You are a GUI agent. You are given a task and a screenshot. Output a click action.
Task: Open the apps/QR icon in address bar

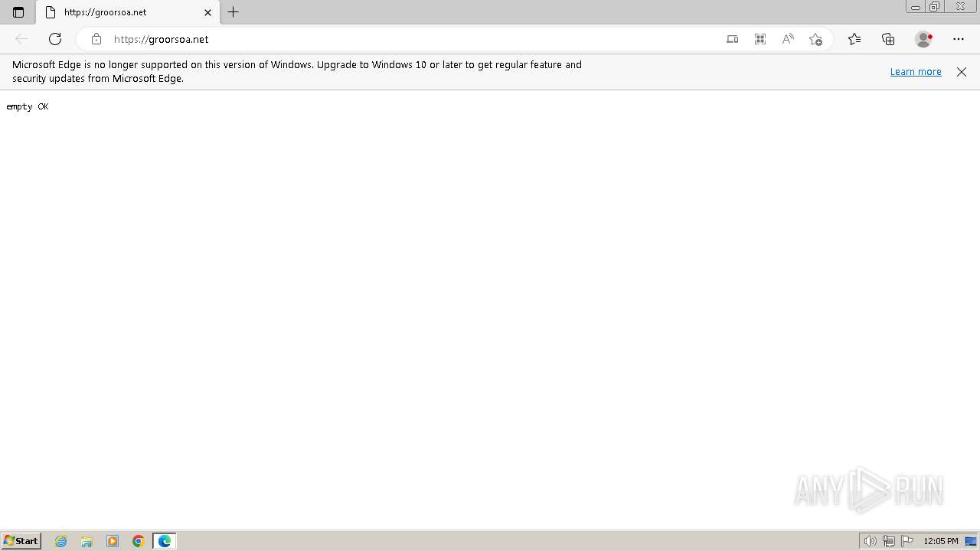[760, 39]
